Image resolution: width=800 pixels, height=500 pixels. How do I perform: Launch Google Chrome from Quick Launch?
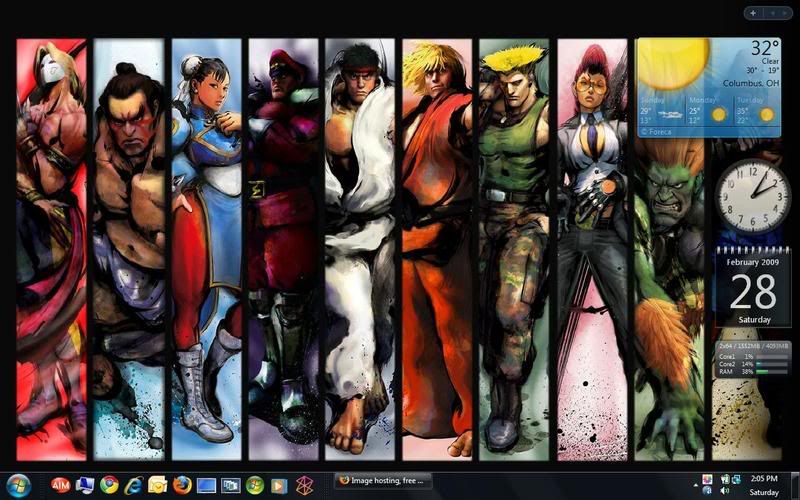click(x=109, y=484)
